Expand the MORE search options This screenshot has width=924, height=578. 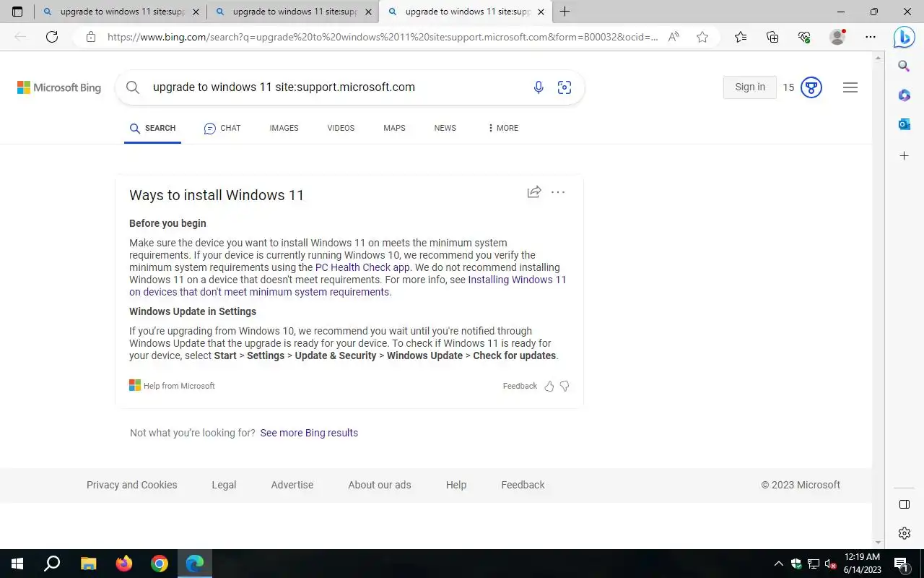pyautogui.click(x=503, y=128)
